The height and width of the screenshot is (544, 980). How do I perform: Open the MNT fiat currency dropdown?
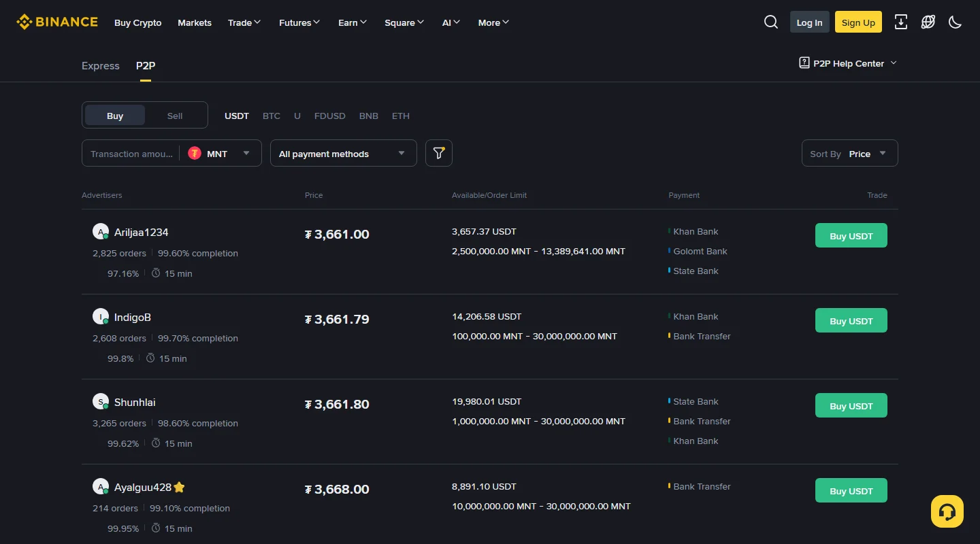pyautogui.click(x=220, y=154)
